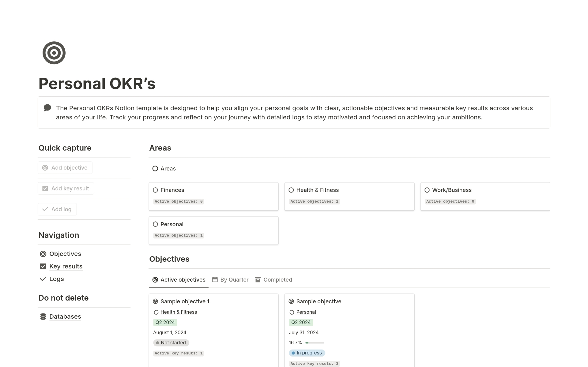
Task: Click the Navigation heading
Action: [59, 235]
